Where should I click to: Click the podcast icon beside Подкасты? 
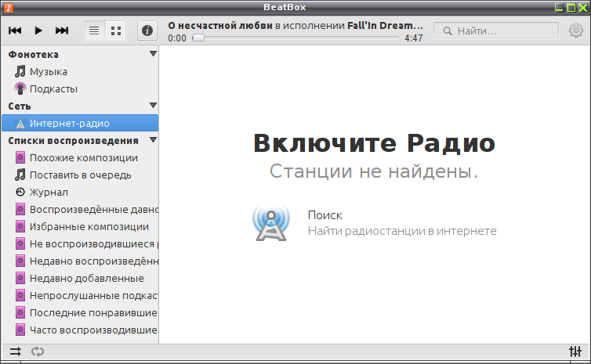(x=20, y=88)
